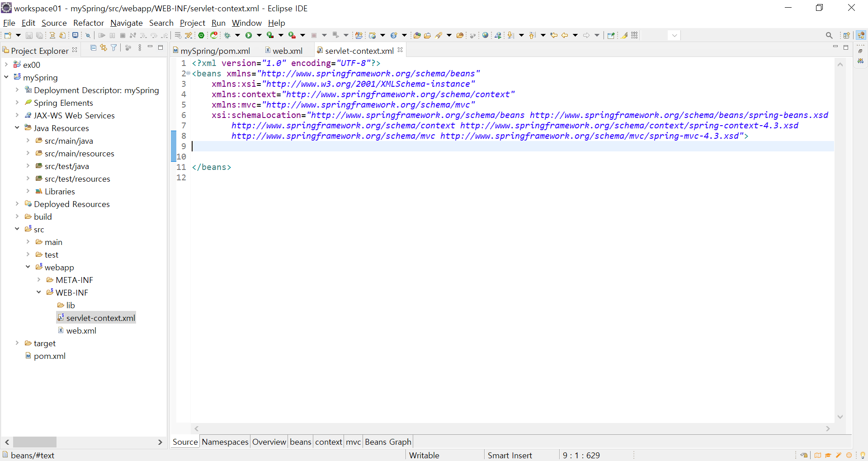The height and width of the screenshot is (461, 868).
Task: Click the Skip All Breakpoints icon
Action: 88,35
